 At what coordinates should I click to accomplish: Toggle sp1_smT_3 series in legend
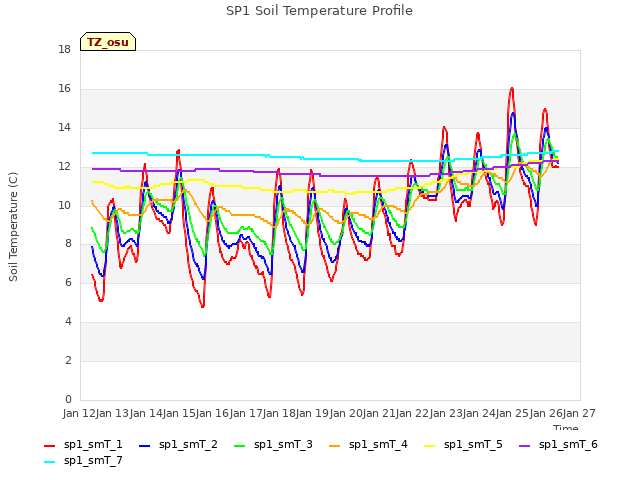tap(273, 444)
